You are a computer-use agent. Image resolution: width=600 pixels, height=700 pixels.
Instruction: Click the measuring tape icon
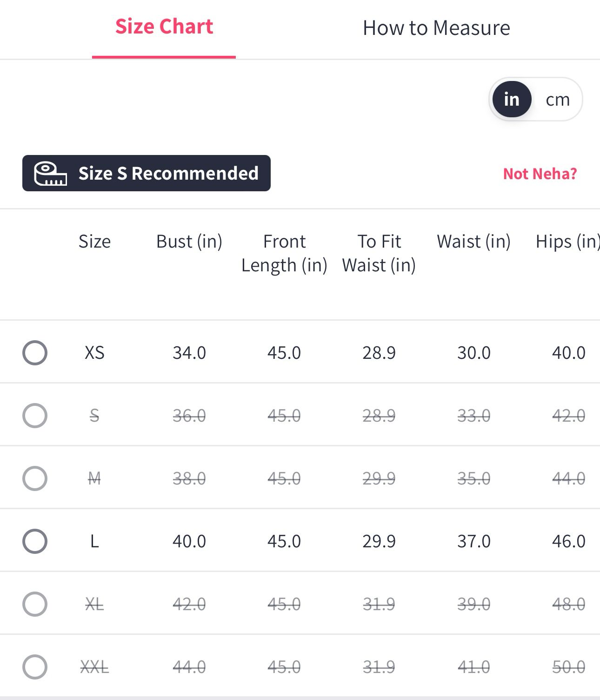pos(50,174)
